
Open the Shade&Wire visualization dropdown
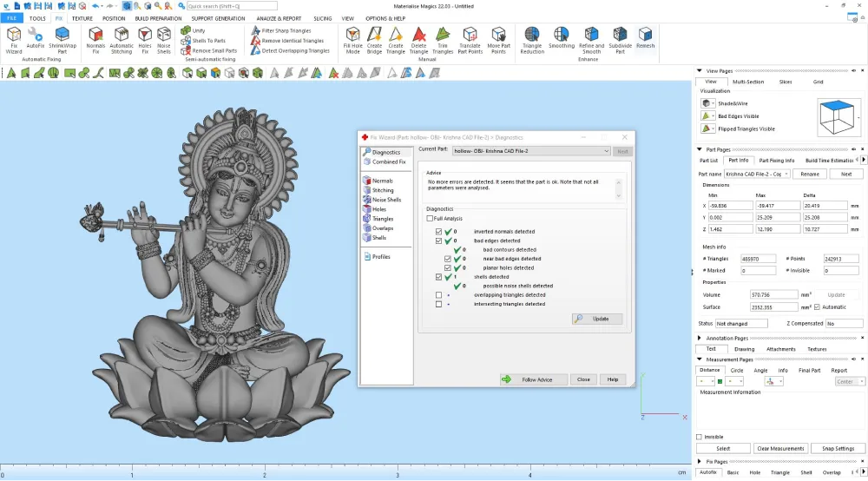[x=708, y=103]
